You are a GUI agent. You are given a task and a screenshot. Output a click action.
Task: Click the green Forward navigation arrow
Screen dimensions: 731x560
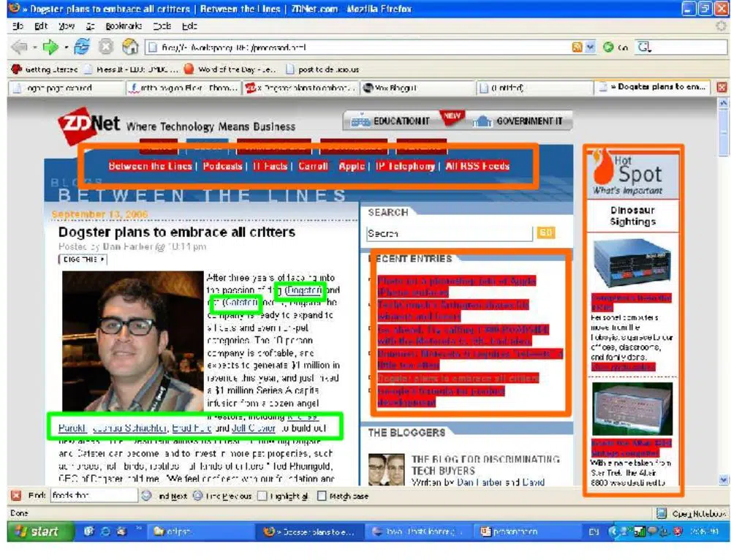coord(50,47)
